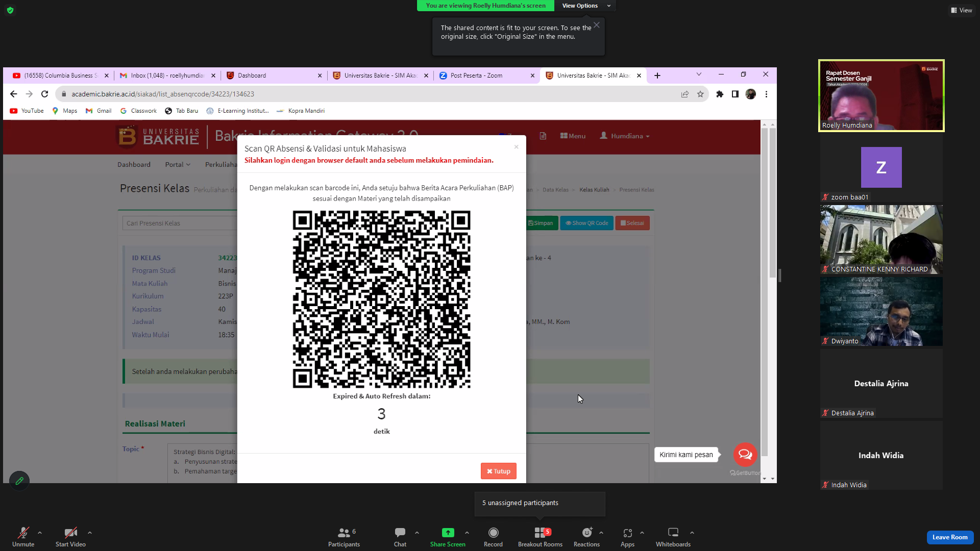
Task: Click the document icon in the header
Action: (x=543, y=136)
